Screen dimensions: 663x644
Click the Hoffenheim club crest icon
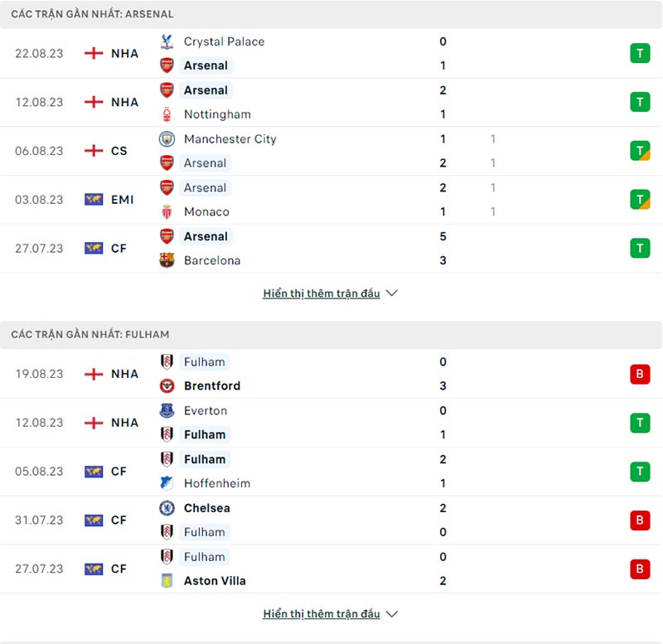click(167, 483)
